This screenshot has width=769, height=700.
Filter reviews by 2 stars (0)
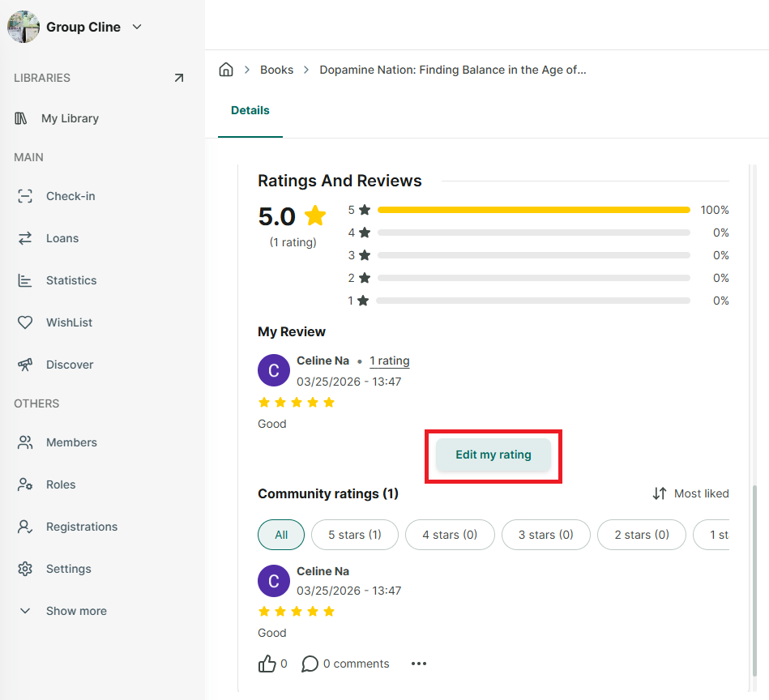(x=642, y=535)
